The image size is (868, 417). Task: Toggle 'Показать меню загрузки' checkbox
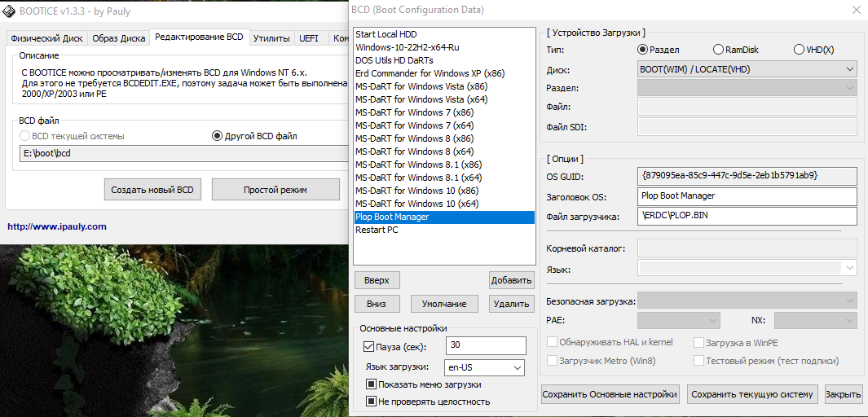371,384
